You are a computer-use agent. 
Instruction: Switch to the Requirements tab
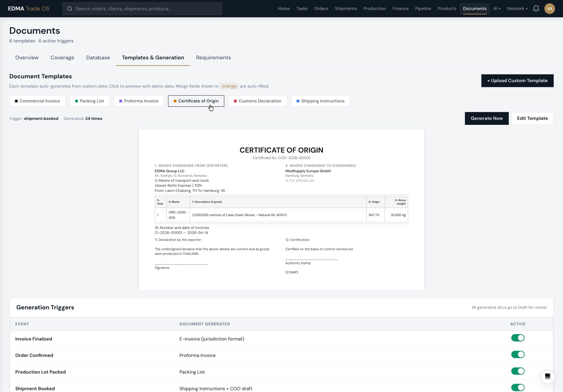tap(213, 58)
